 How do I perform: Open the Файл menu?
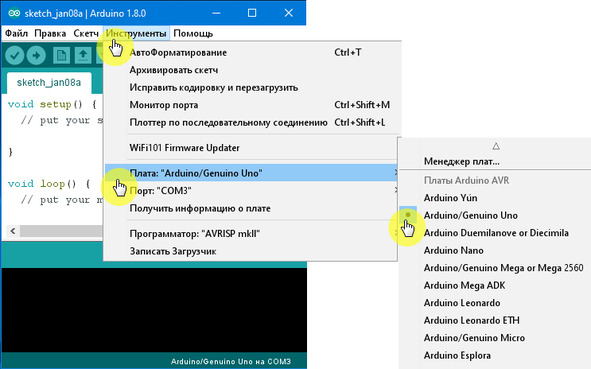point(16,34)
